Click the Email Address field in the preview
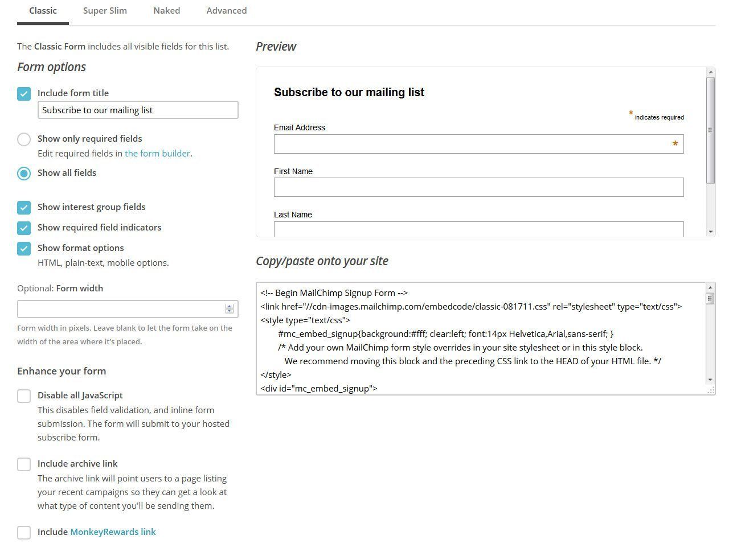This screenshot has width=733, height=560. point(478,144)
